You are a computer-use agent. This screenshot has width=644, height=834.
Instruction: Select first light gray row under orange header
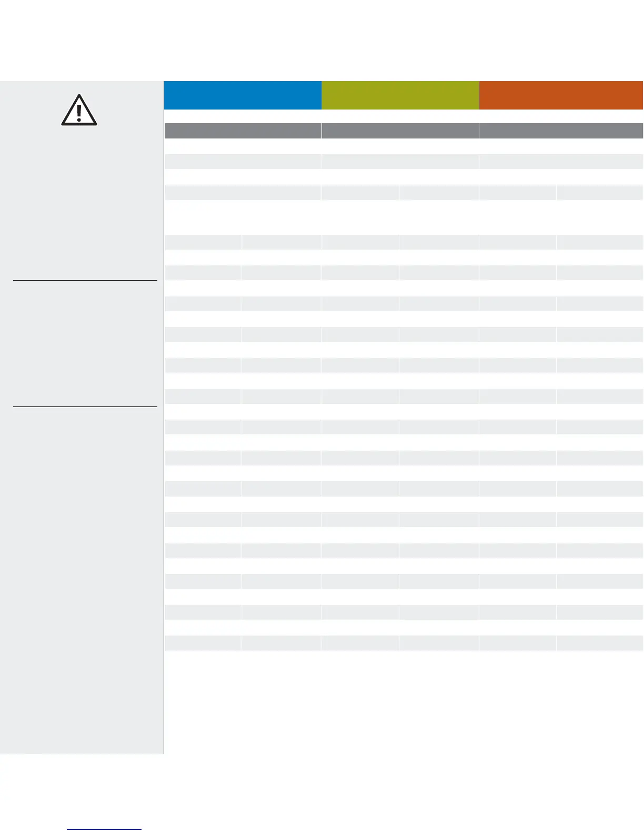coord(561,162)
